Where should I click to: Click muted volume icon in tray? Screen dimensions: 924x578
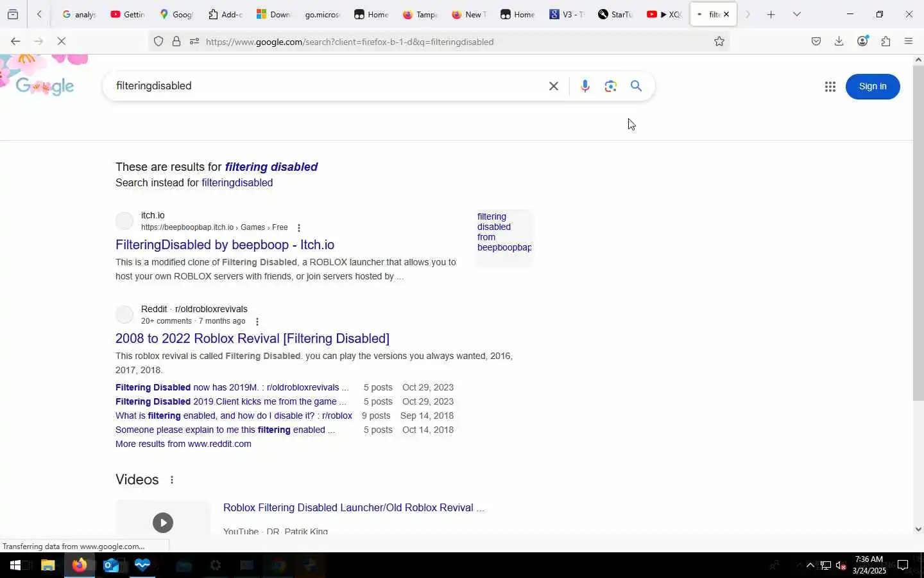841,566
